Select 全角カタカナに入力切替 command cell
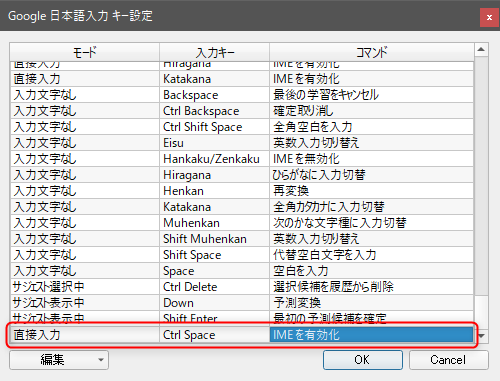The height and width of the screenshot is (381, 500). tap(371, 207)
